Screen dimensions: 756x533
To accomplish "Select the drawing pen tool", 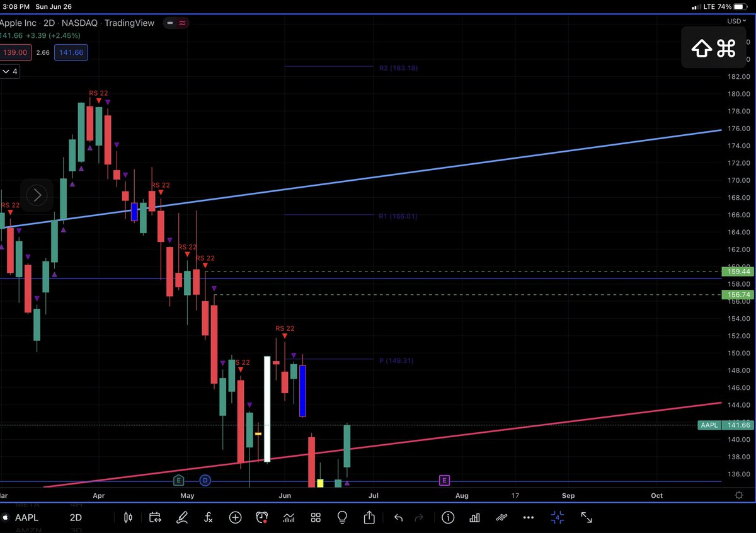I will click(182, 517).
